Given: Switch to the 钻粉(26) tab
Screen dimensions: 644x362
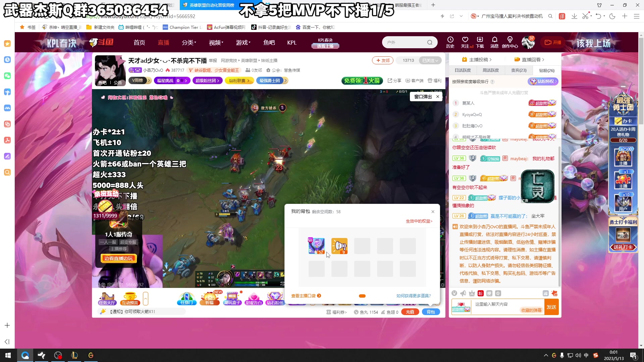Looking at the screenshot, I should [x=547, y=70].
